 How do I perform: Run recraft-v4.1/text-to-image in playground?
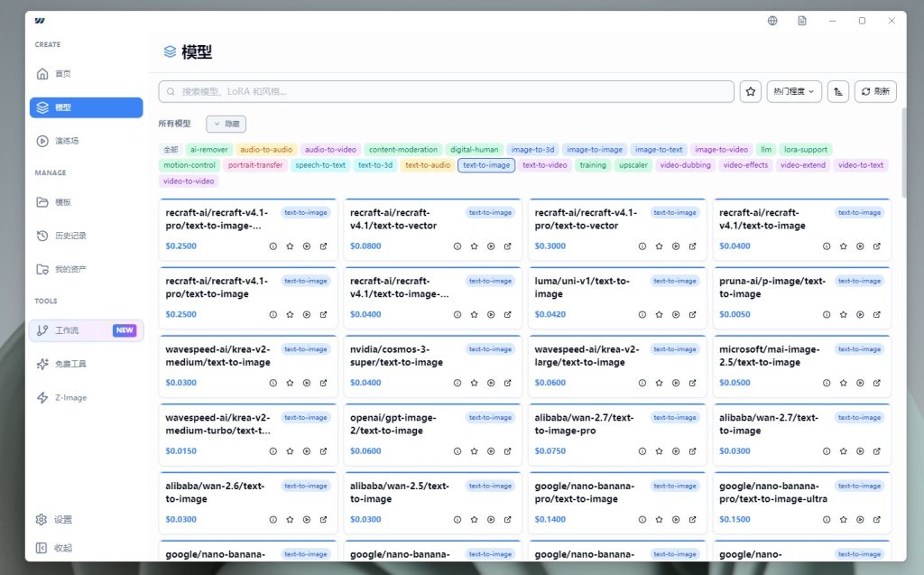860,246
